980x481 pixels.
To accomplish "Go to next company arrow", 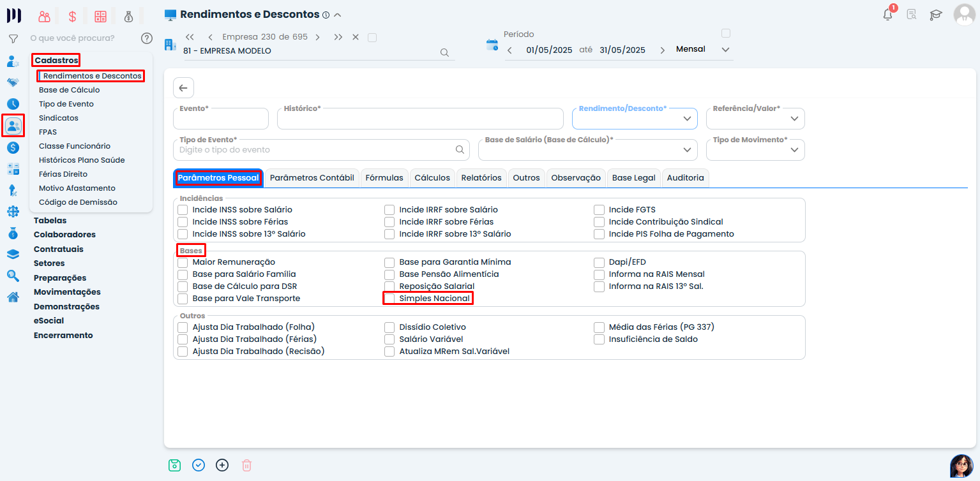I will pos(317,37).
